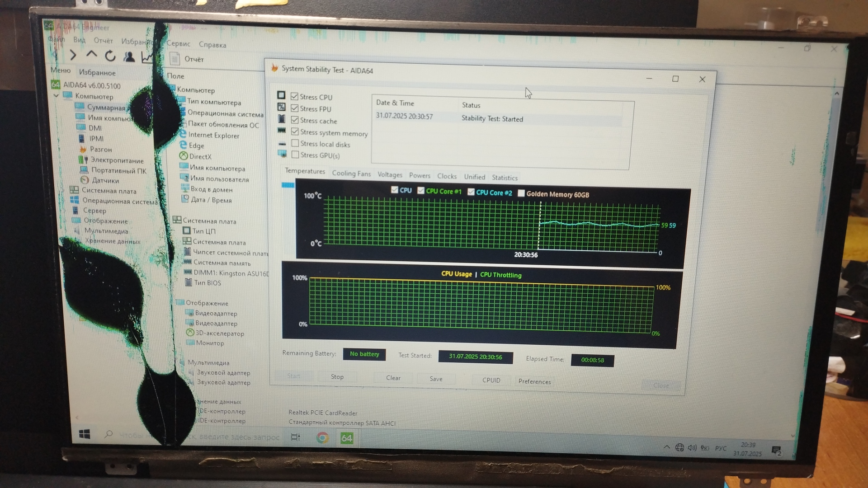
Task: Collapse the Компьютер tree node
Action: [x=56, y=96]
